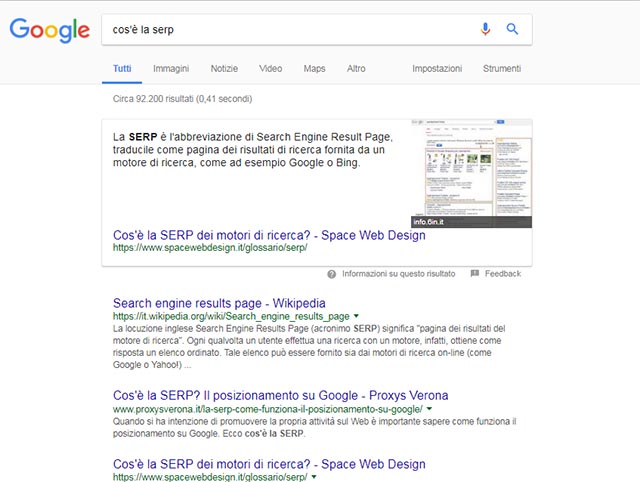Click the Google logo
This screenshot has height=482, width=640.
pos(49,30)
